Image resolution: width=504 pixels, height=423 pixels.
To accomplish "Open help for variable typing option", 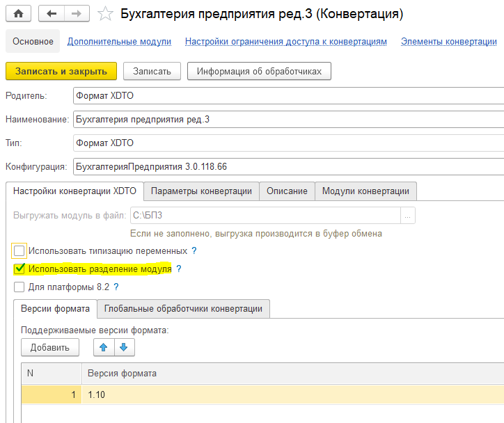I will click(194, 250).
